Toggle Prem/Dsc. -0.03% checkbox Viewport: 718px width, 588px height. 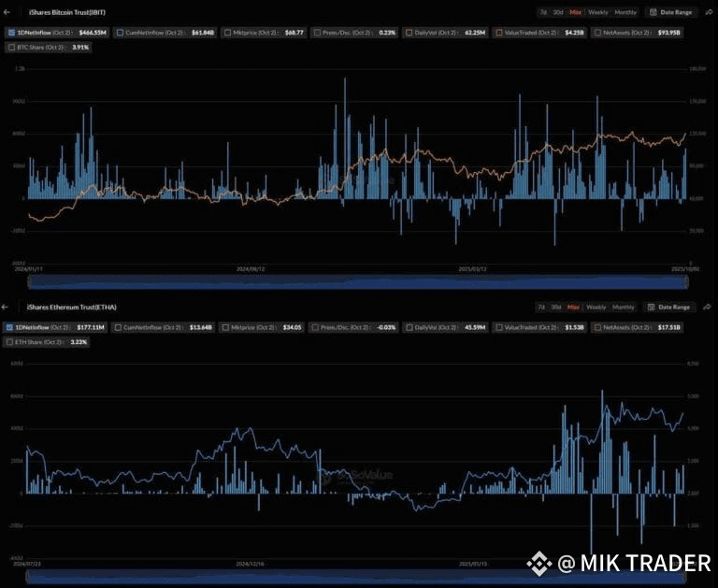point(315,327)
